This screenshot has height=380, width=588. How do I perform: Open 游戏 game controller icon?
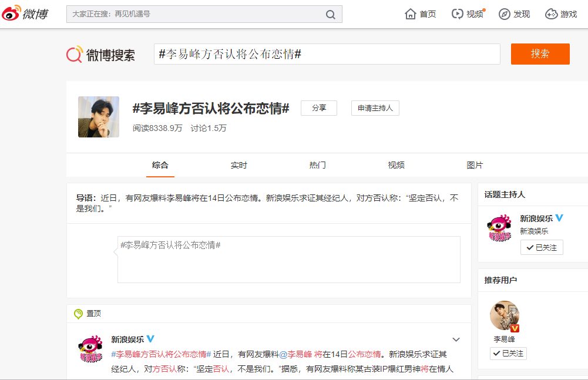tap(551, 14)
